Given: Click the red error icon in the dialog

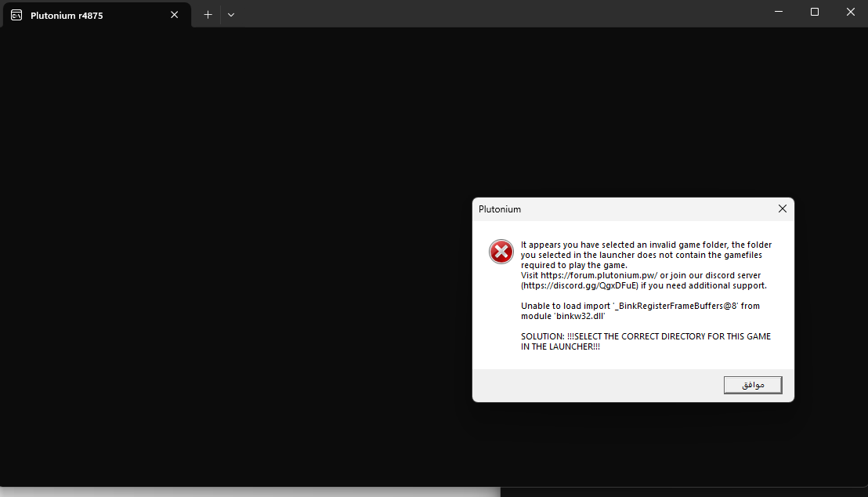Looking at the screenshot, I should [501, 252].
